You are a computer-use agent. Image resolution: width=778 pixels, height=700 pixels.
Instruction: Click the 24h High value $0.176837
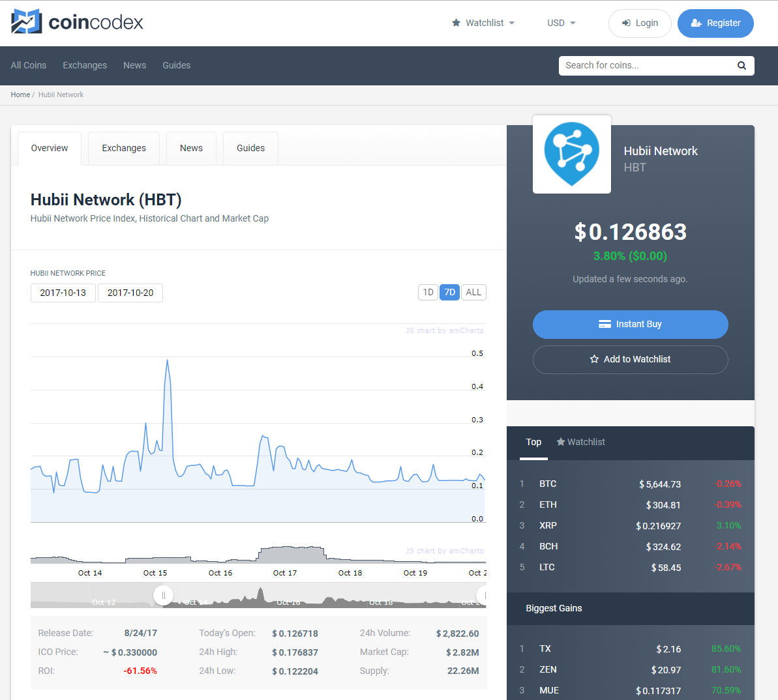pos(295,652)
